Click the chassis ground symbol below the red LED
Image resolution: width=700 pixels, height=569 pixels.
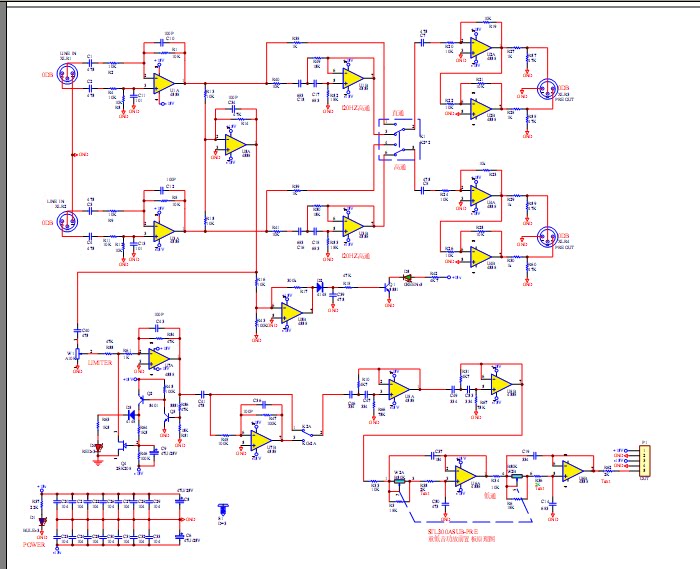(98, 461)
